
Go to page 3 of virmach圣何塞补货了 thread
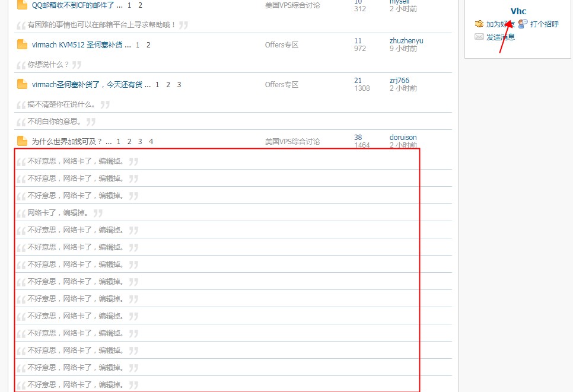point(179,85)
